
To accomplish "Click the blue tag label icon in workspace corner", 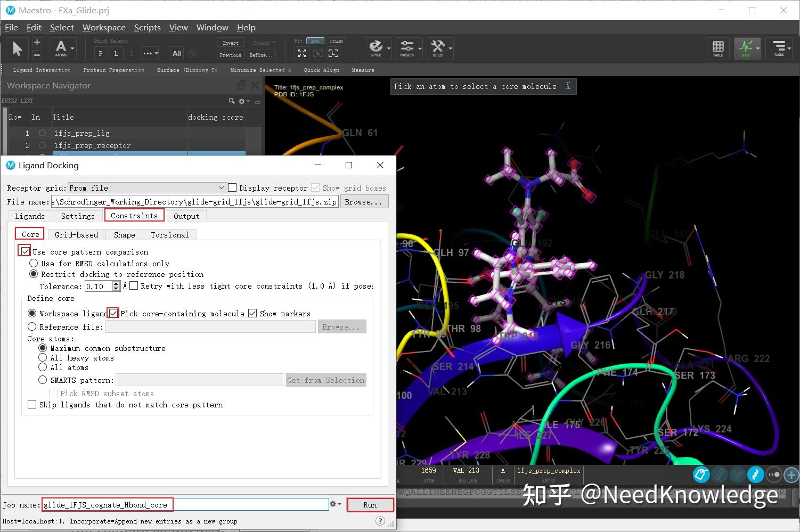I will 701,474.
